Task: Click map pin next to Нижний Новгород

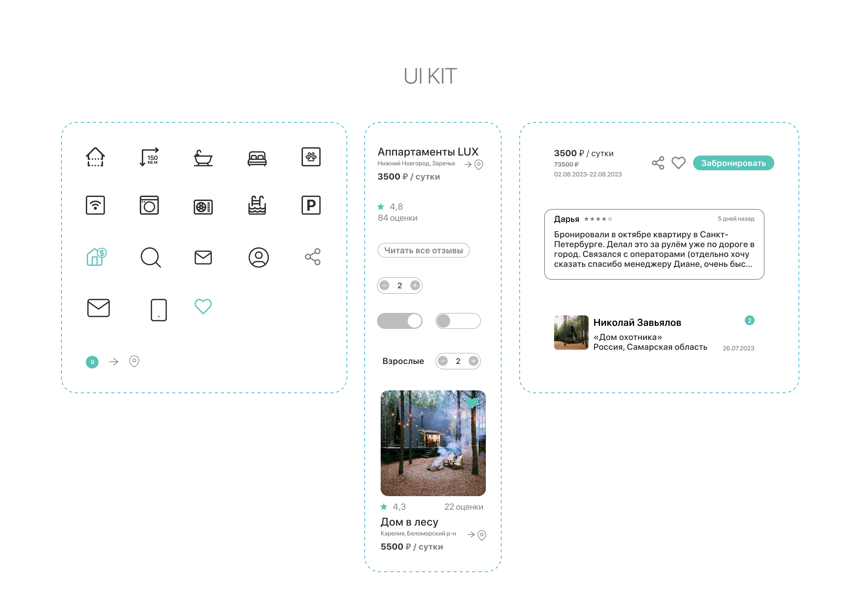Action: (x=479, y=165)
